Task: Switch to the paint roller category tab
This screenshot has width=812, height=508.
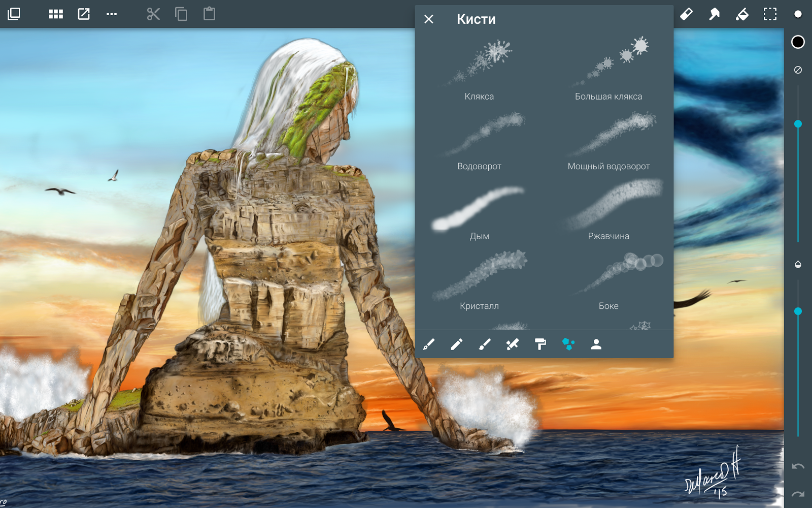Action: (x=540, y=344)
